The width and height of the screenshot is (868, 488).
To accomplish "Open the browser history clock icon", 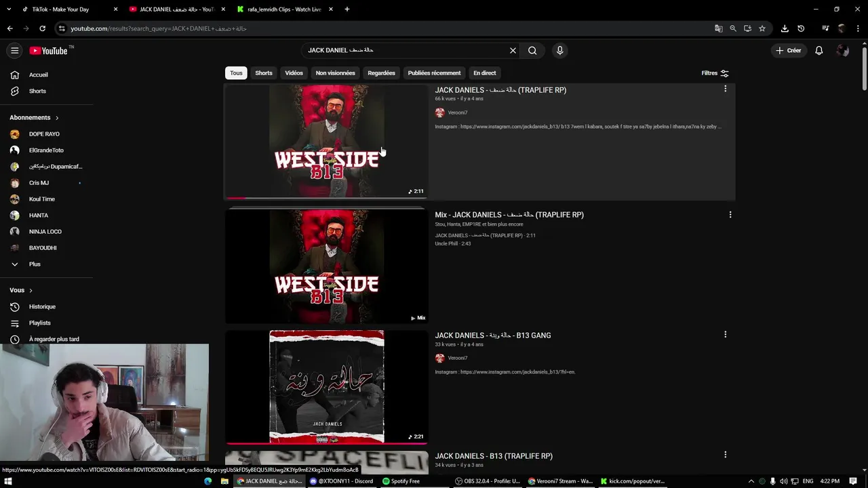I will (x=801, y=28).
